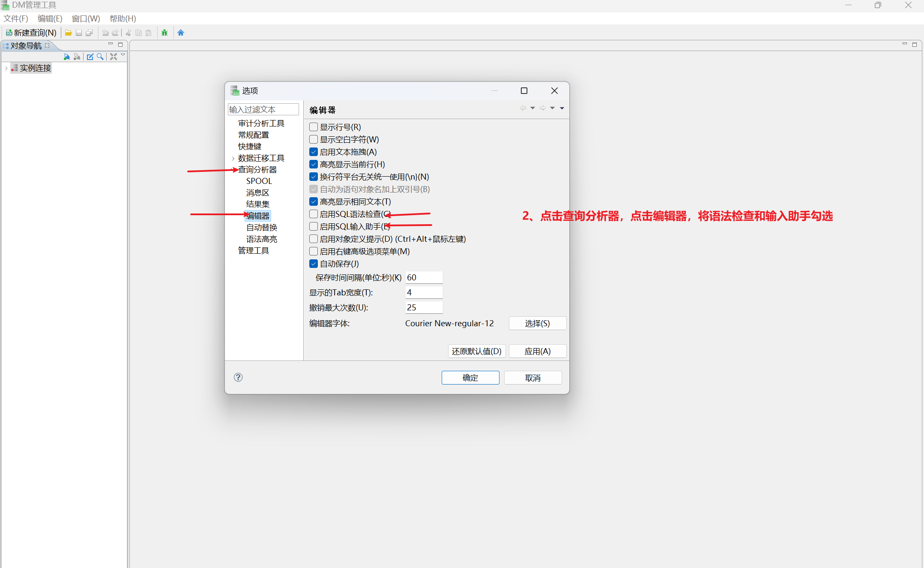The width and height of the screenshot is (924, 568).
Task: Select 自动替换 in options tree
Action: point(262,227)
